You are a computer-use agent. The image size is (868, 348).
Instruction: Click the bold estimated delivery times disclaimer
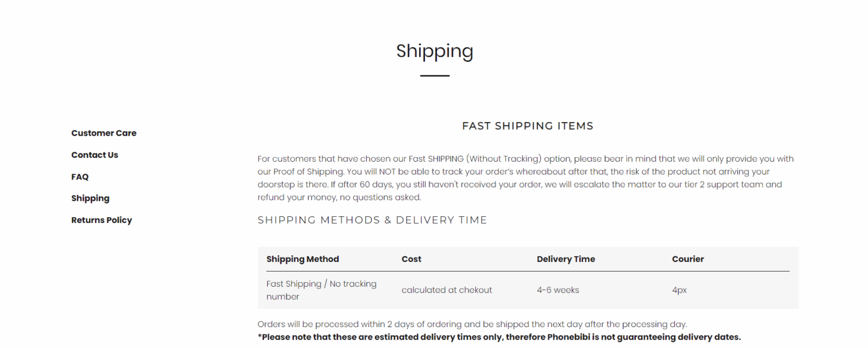point(498,337)
